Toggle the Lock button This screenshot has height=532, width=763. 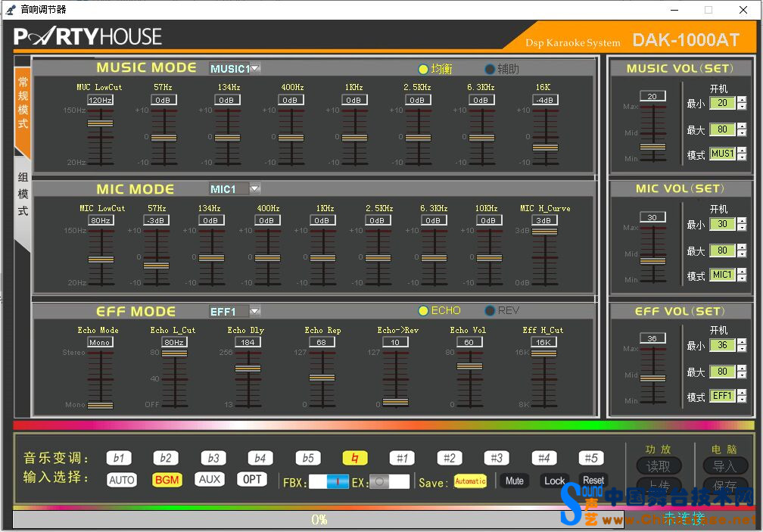554,481
